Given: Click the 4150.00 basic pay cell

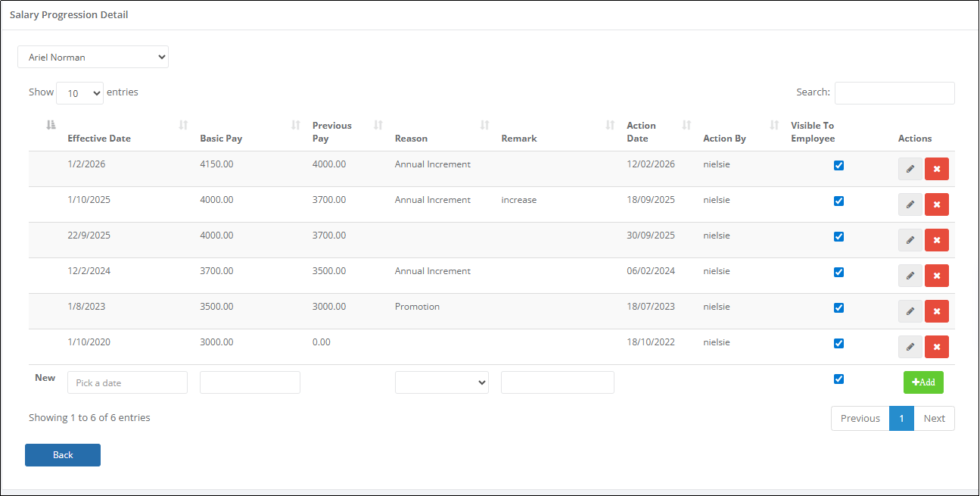Looking at the screenshot, I should point(216,164).
